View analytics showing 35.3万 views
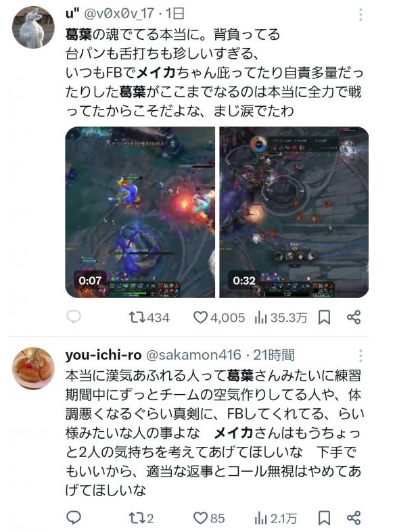The image size is (395, 532). [281, 318]
